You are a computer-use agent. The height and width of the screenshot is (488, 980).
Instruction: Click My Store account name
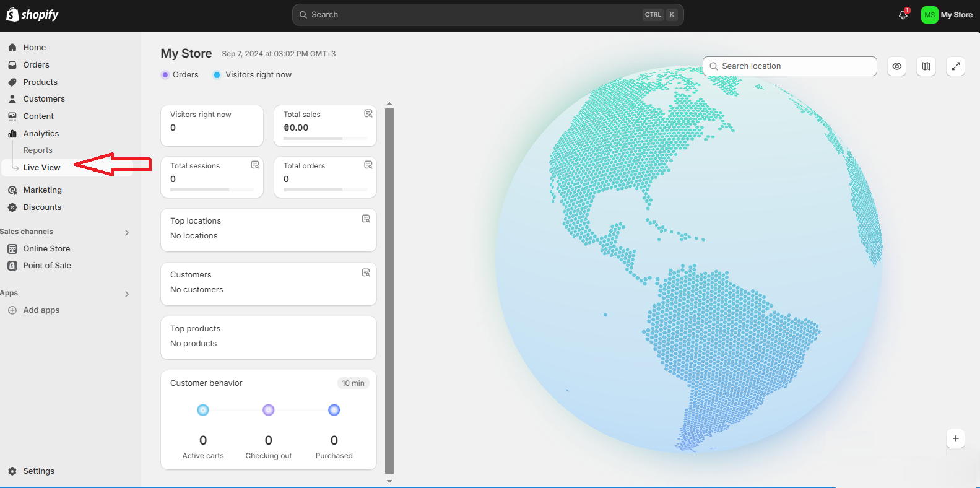[956, 15]
